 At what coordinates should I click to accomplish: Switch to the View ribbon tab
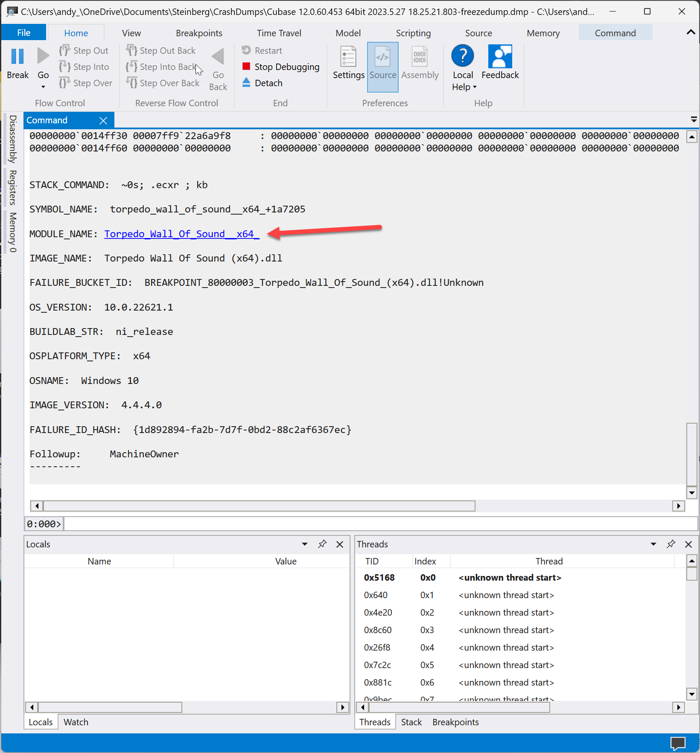[x=131, y=33]
